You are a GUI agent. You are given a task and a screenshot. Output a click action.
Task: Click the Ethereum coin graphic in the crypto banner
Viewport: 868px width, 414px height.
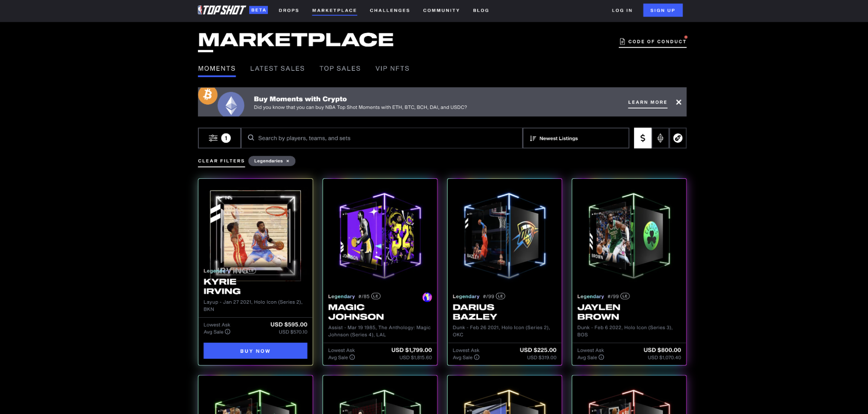pos(231,104)
